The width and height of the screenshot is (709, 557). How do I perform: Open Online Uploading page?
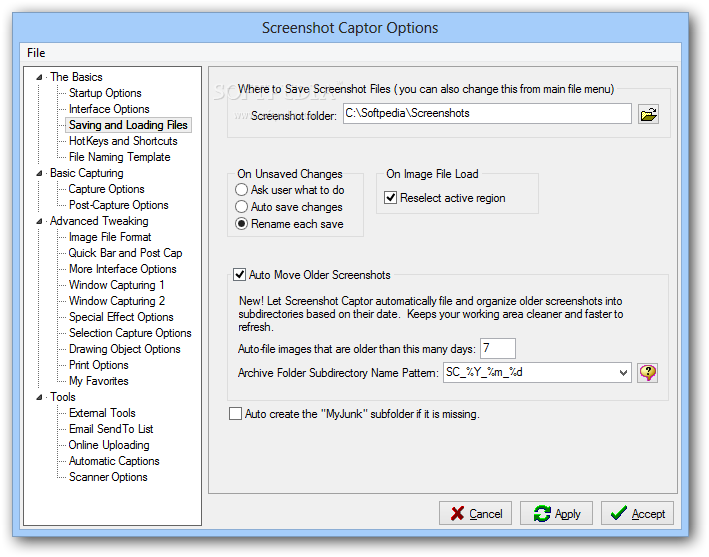click(x=109, y=445)
